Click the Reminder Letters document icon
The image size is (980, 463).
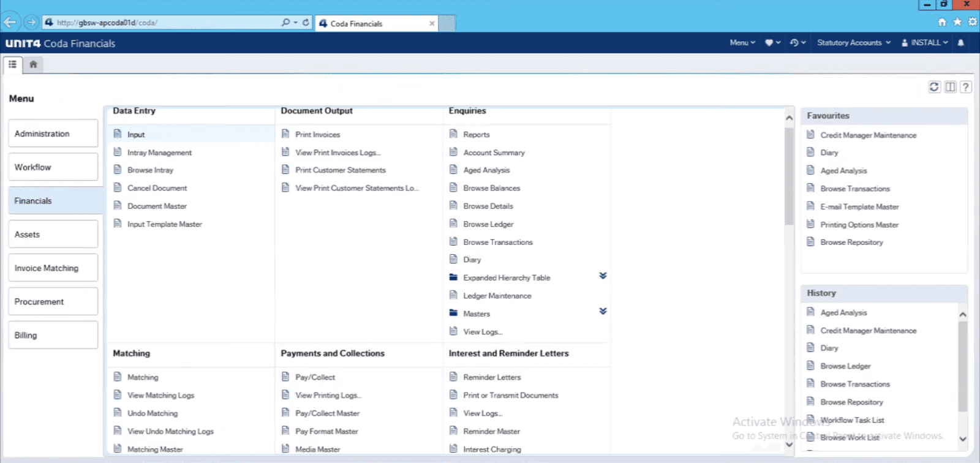click(x=453, y=377)
